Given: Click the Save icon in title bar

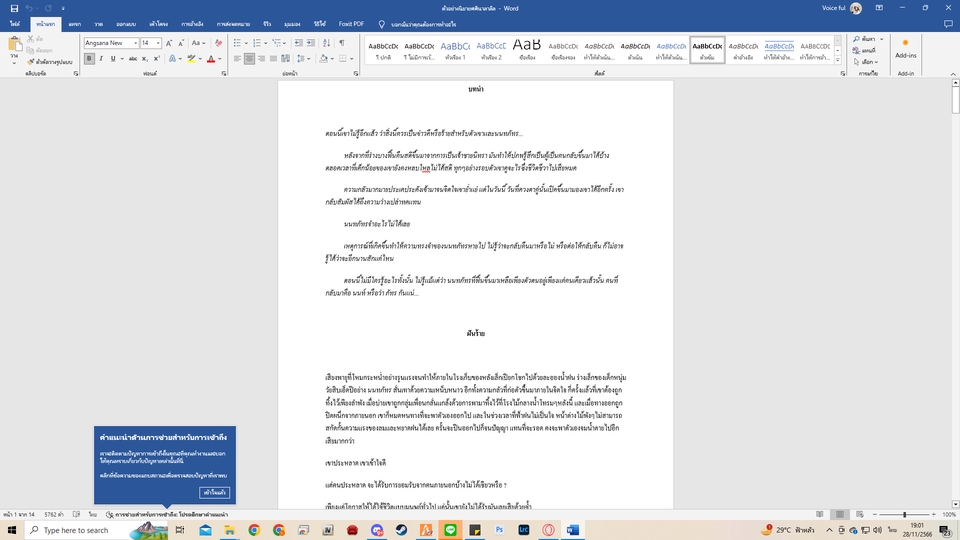Looking at the screenshot, I should [x=14, y=8].
